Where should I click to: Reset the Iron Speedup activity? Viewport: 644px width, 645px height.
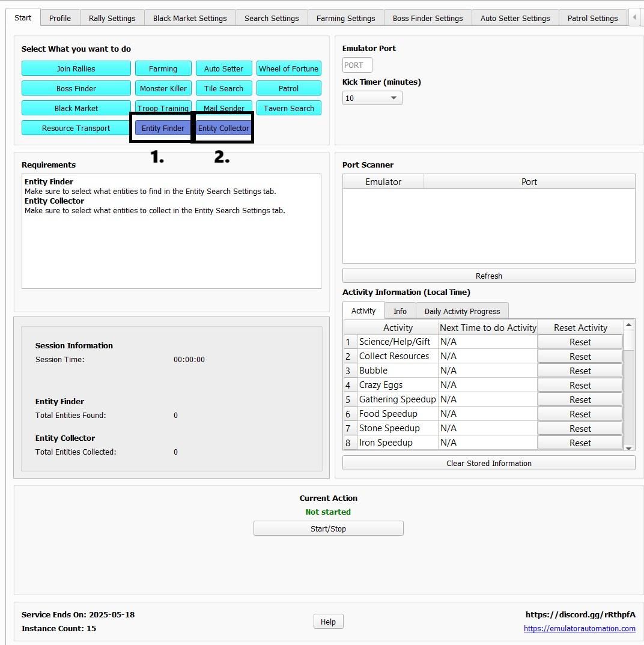tap(580, 443)
